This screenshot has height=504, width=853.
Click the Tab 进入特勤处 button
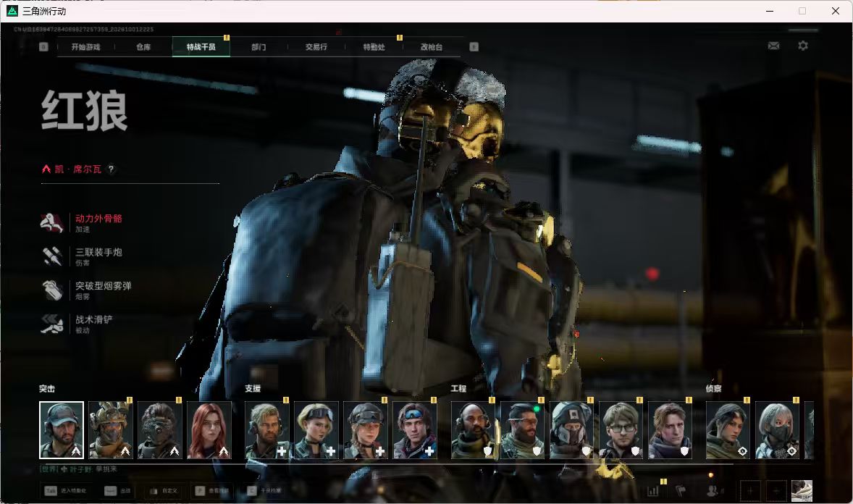(67, 491)
